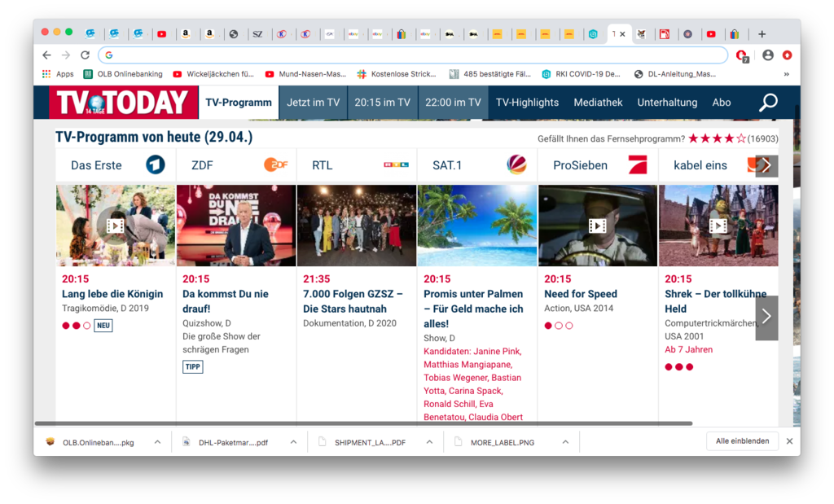Open the 20:15 im TV tab

383,102
